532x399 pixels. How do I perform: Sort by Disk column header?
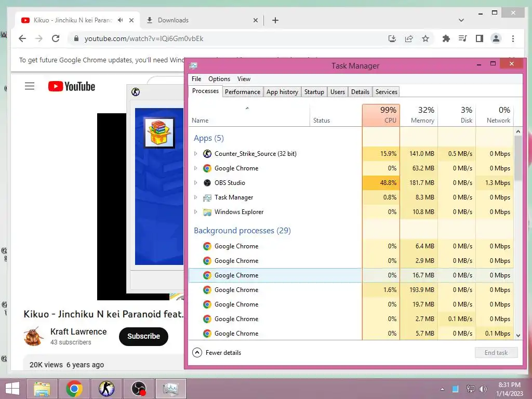[x=457, y=115]
